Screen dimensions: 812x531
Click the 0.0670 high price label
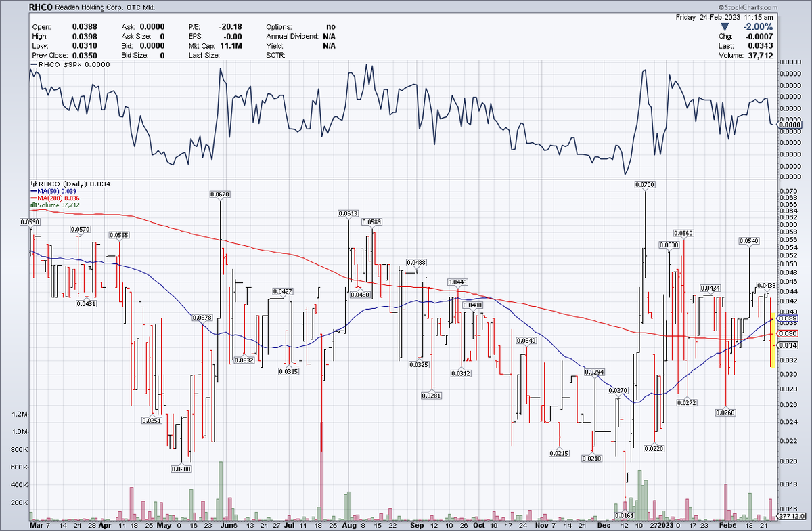(x=221, y=194)
